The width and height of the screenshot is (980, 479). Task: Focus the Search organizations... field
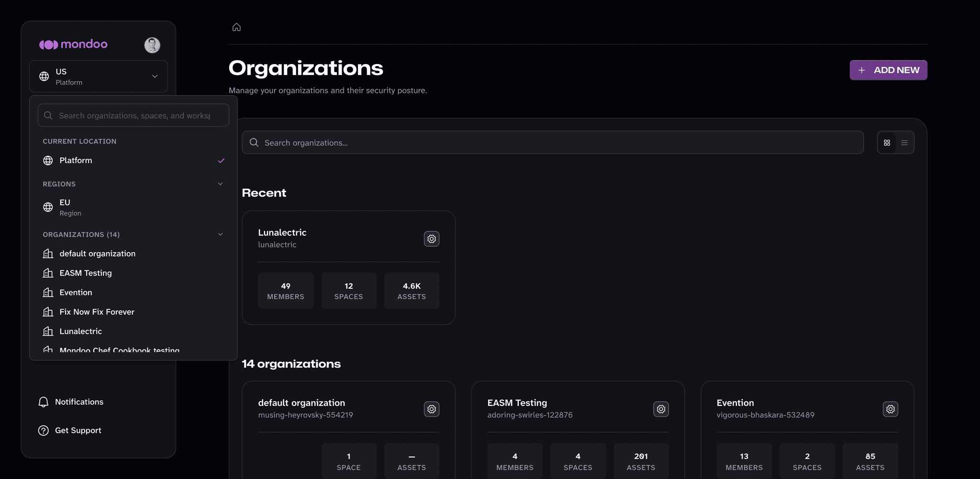(x=553, y=142)
